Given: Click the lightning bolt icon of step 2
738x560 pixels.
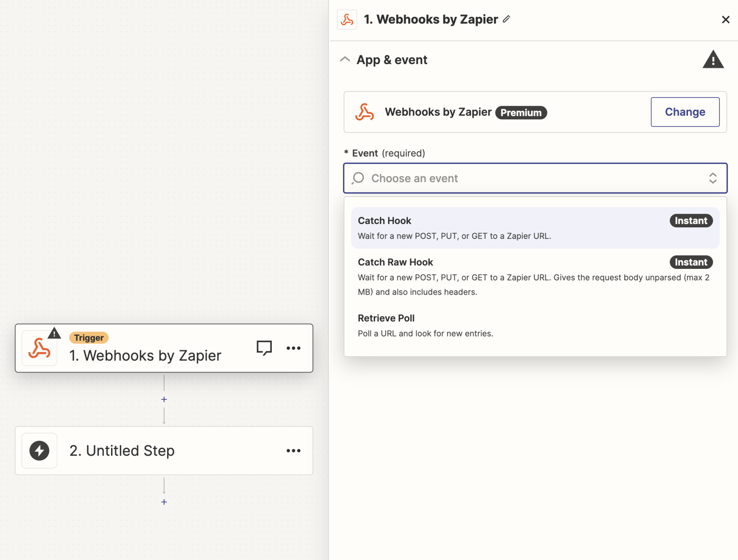Looking at the screenshot, I should pos(40,451).
